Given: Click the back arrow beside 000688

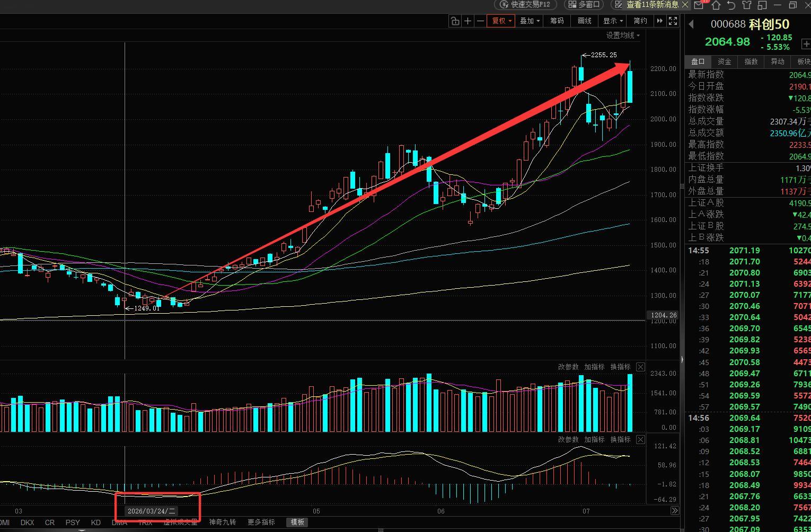Looking at the screenshot, I should pos(691,24).
